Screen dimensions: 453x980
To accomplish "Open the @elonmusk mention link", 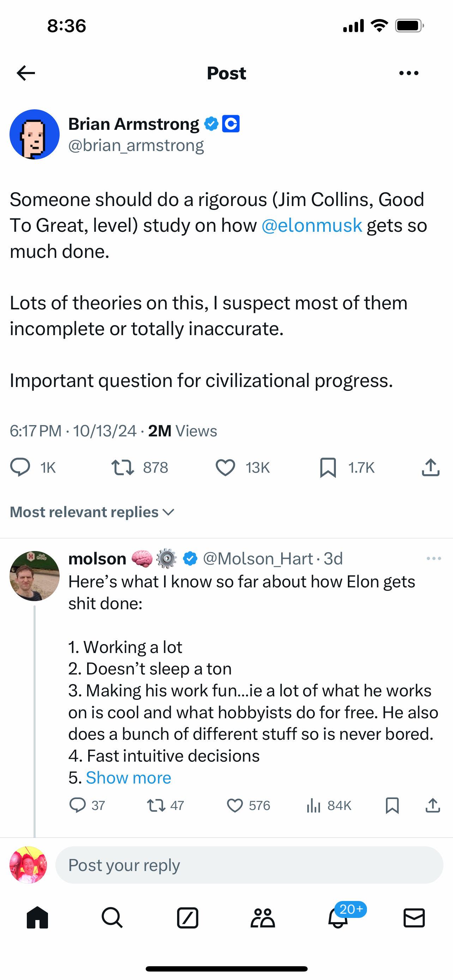I will pos(312,225).
